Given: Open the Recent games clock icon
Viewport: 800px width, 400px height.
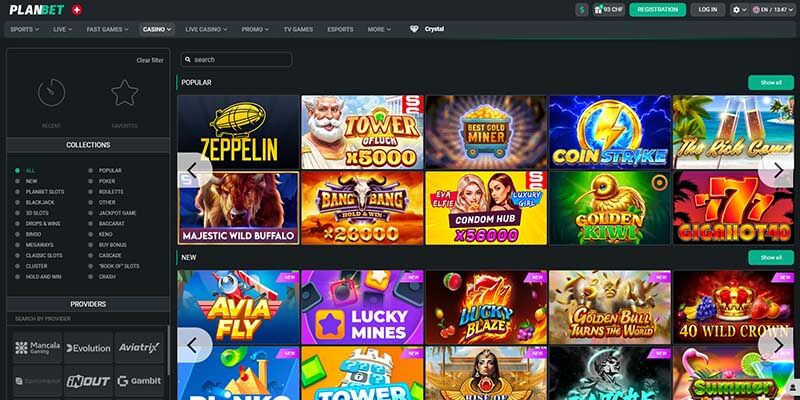Looking at the screenshot, I should point(52,93).
